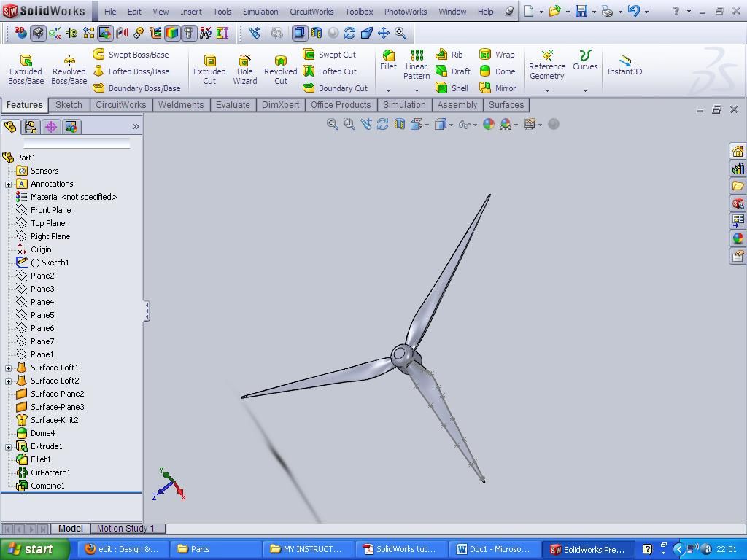The height and width of the screenshot is (560, 747).
Task: Open the Hole Wizard tool
Action: point(244,70)
